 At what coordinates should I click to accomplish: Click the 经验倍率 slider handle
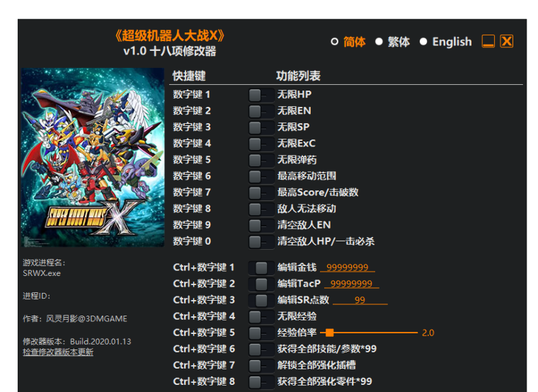(x=329, y=333)
